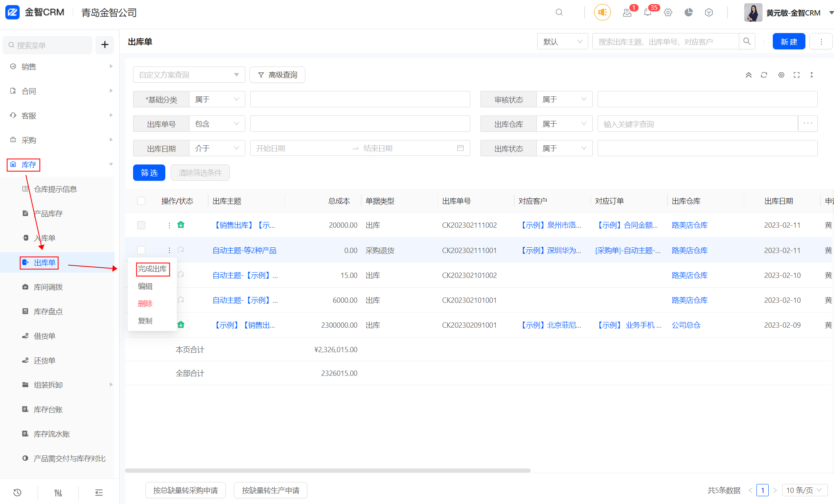Click the cube icon in top header
Viewport: 834px width, 504px height.
[x=709, y=13]
